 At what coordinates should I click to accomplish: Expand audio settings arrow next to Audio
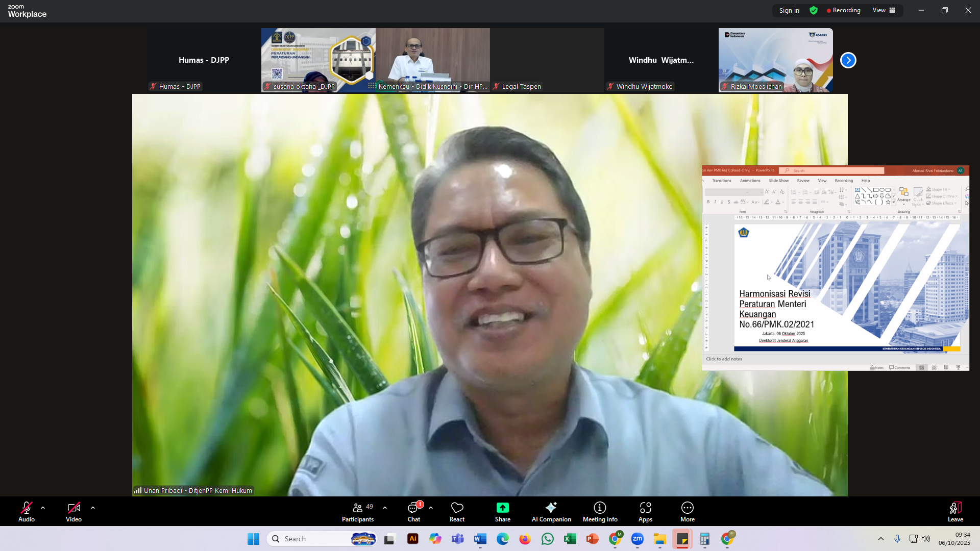43,508
